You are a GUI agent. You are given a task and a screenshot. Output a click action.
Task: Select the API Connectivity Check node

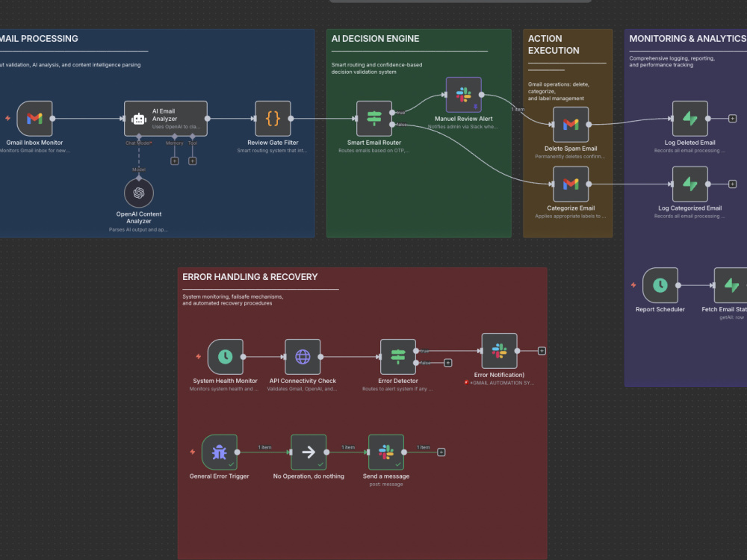tap(303, 357)
